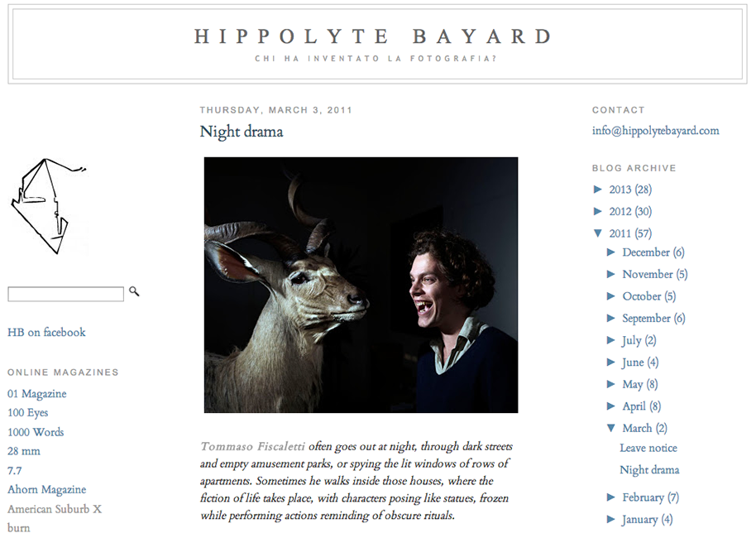Click inside the blog search field
The height and width of the screenshot is (538, 756).
click(65, 294)
